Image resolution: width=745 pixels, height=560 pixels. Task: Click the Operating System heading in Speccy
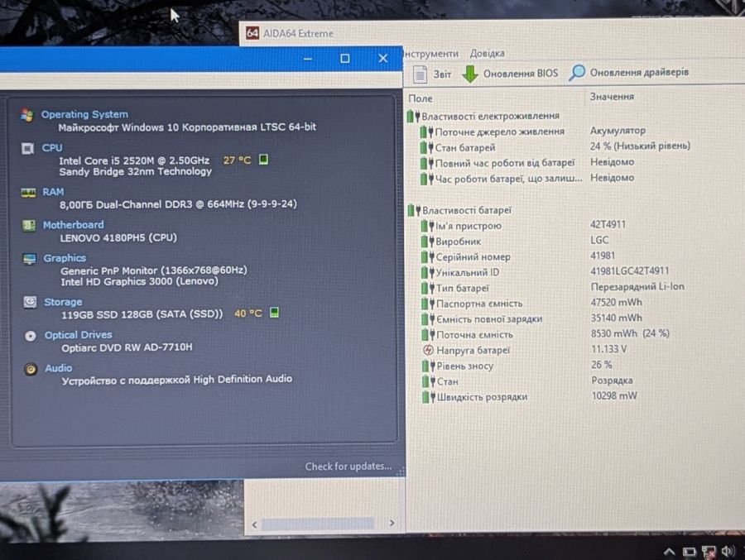pyautogui.click(x=84, y=114)
